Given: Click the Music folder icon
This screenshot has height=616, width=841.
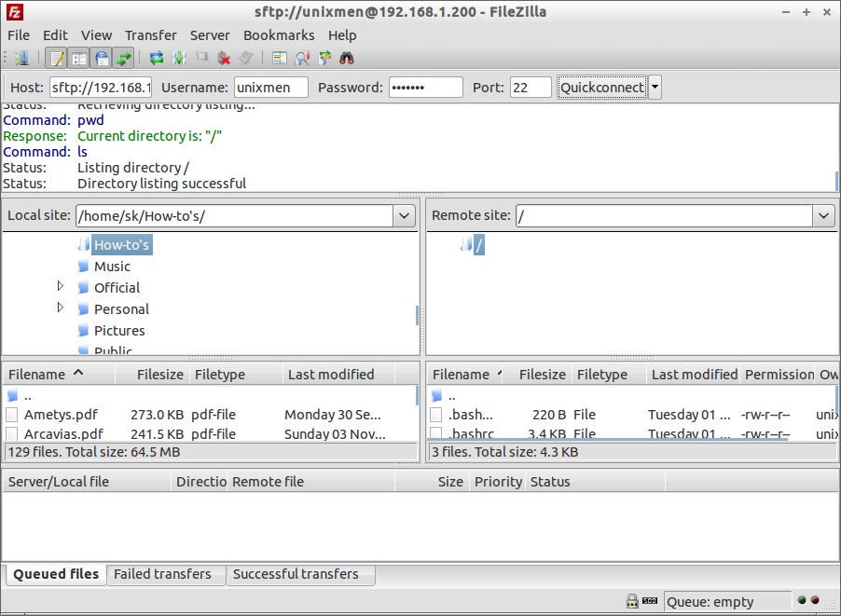Looking at the screenshot, I should [83, 266].
